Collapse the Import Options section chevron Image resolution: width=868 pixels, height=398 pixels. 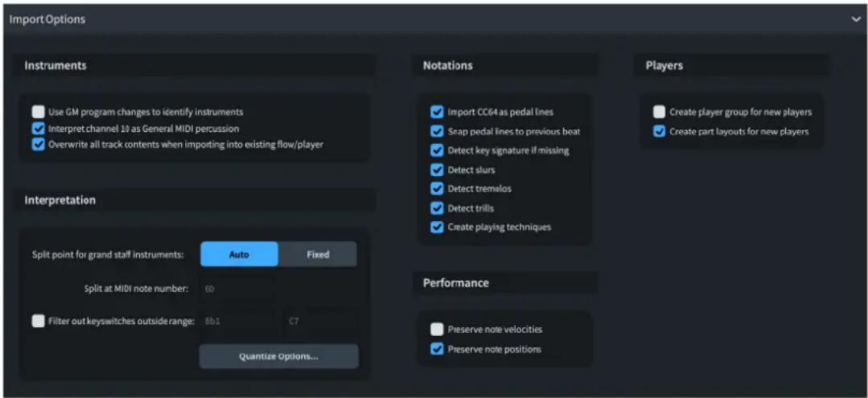coord(856,19)
